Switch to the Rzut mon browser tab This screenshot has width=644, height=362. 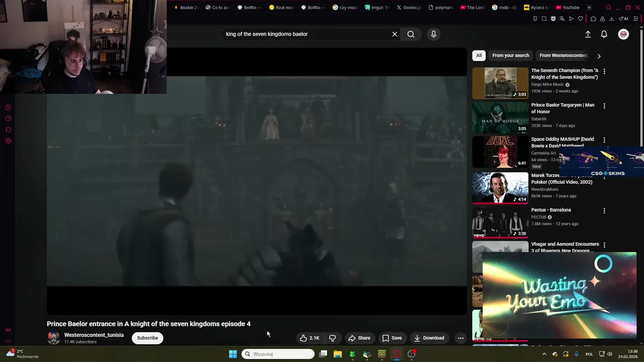tap(281, 8)
